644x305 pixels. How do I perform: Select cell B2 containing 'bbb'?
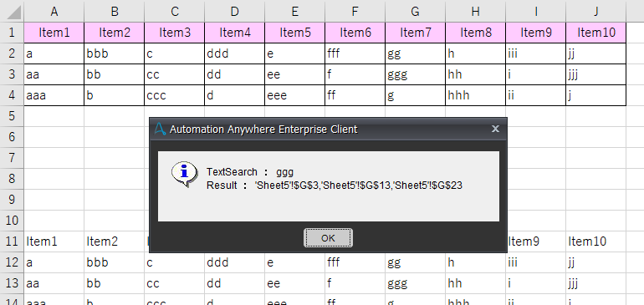pos(115,53)
